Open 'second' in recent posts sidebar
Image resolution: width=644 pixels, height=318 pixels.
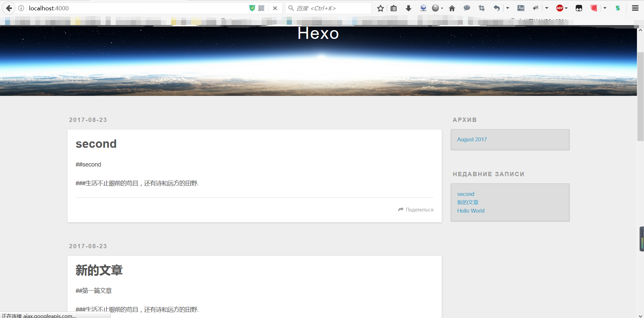coord(466,194)
